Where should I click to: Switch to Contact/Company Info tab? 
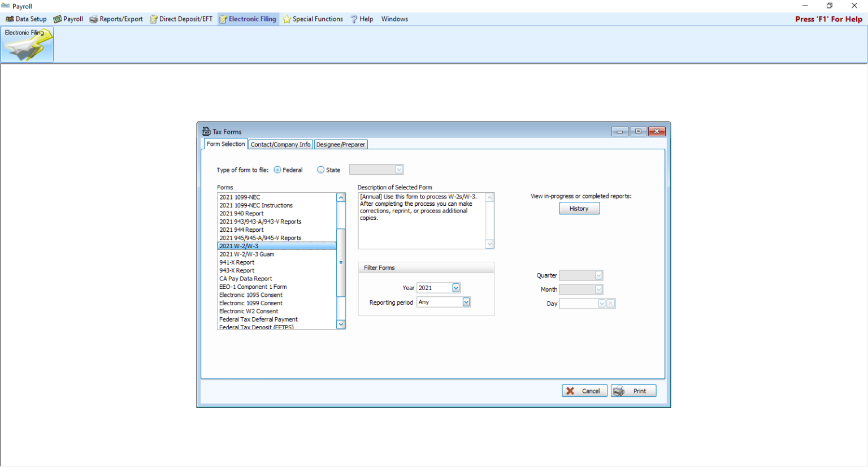(x=280, y=145)
